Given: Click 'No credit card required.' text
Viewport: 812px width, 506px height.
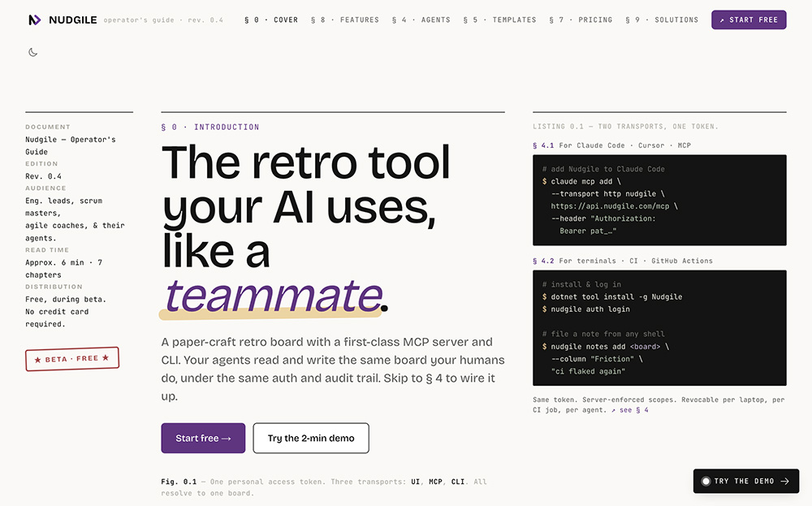Looking at the screenshot, I should [57, 318].
